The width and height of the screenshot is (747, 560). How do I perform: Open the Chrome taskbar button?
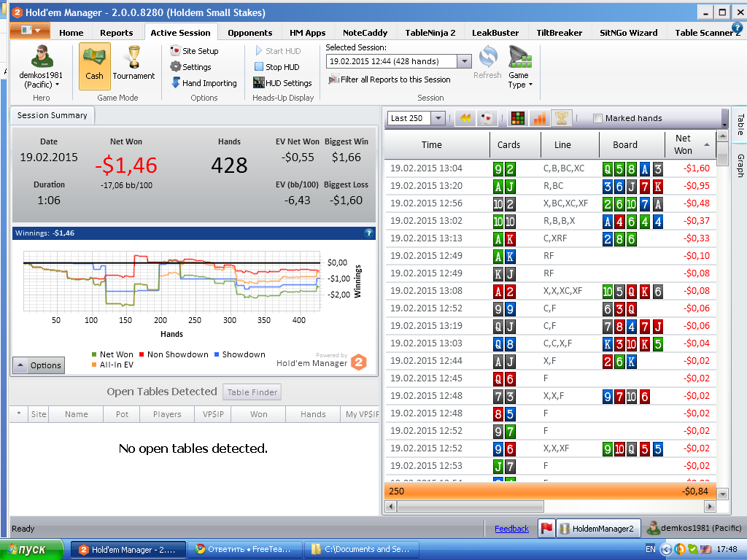click(x=245, y=549)
